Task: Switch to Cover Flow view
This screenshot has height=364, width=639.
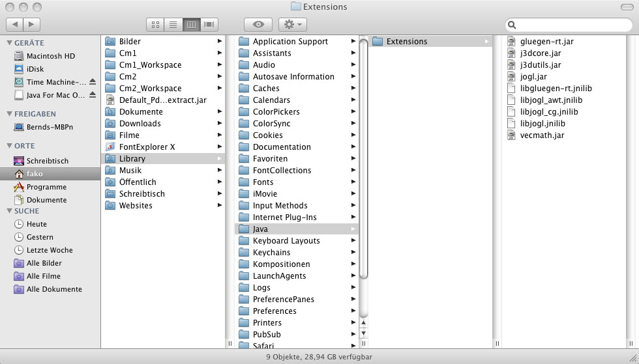Action: pos(209,25)
